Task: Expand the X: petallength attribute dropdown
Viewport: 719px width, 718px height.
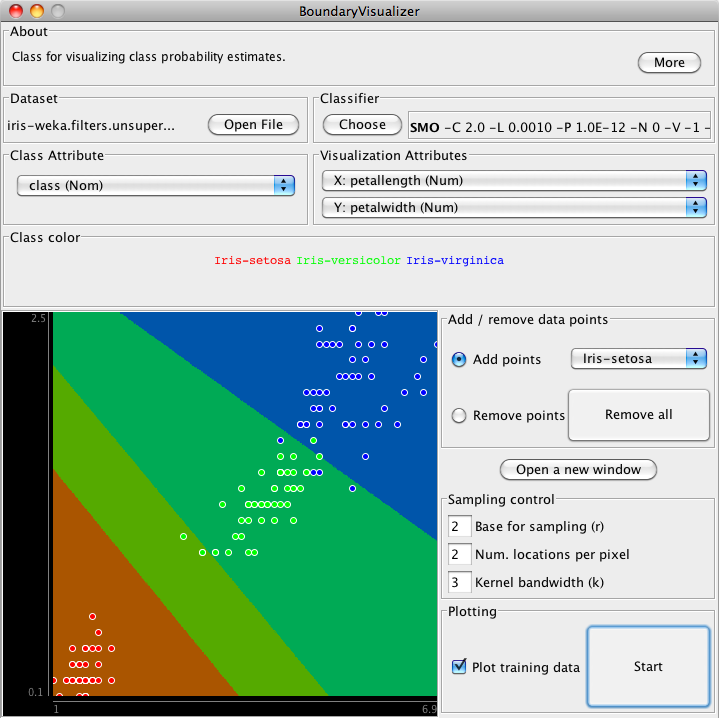Action: 514,180
